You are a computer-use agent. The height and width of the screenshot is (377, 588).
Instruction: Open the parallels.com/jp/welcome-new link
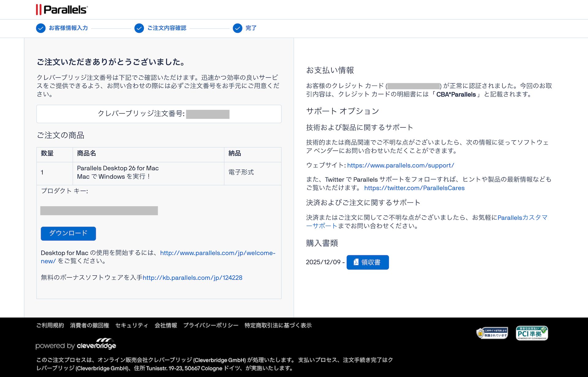217,253
